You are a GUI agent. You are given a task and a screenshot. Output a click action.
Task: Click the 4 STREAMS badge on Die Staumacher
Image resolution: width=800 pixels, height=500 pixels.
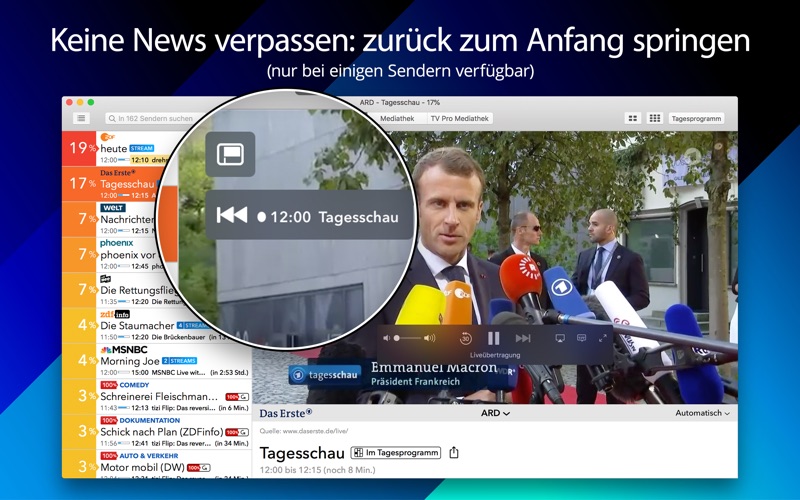click(193, 326)
